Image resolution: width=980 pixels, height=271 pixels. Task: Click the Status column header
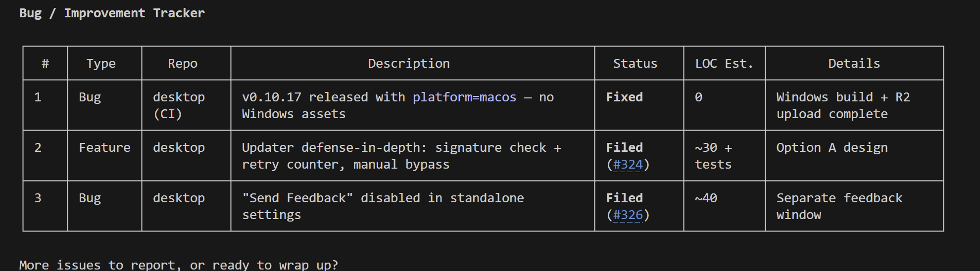(x=635, y=64)
